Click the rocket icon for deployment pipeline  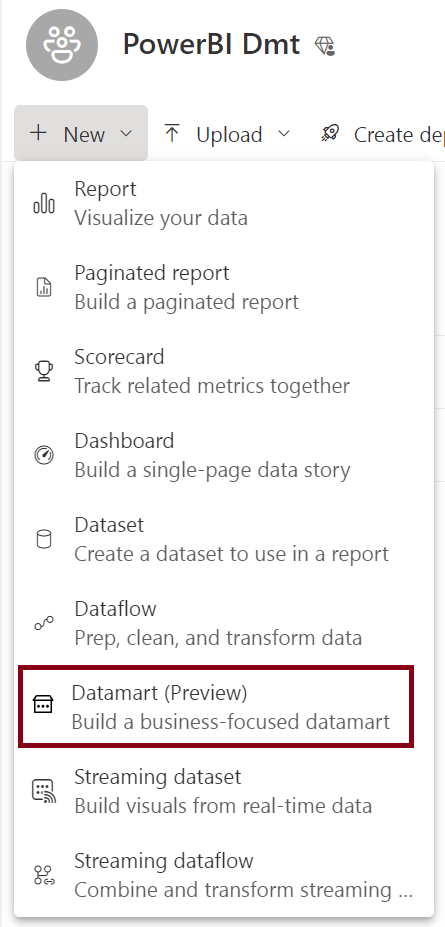click(x=330, y=134)
